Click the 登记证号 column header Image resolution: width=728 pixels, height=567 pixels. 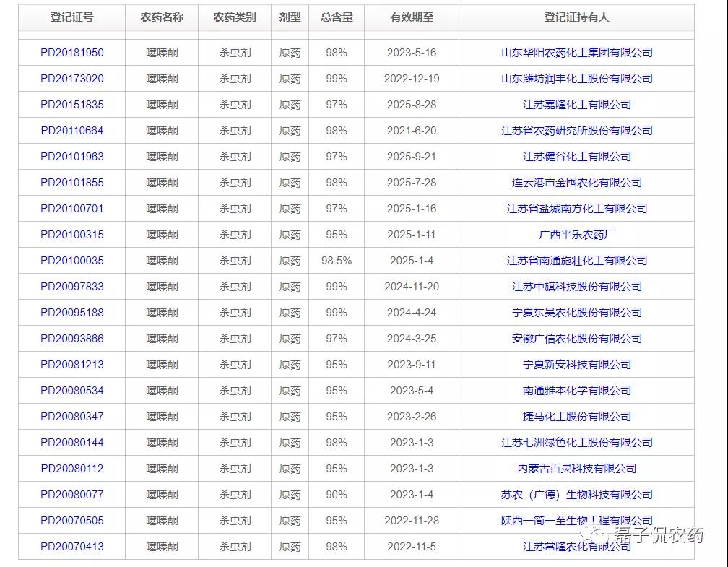coord(72,17)
